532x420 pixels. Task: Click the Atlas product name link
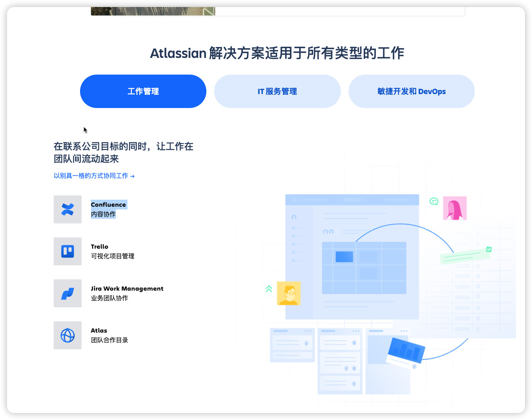tap(99, 330)
